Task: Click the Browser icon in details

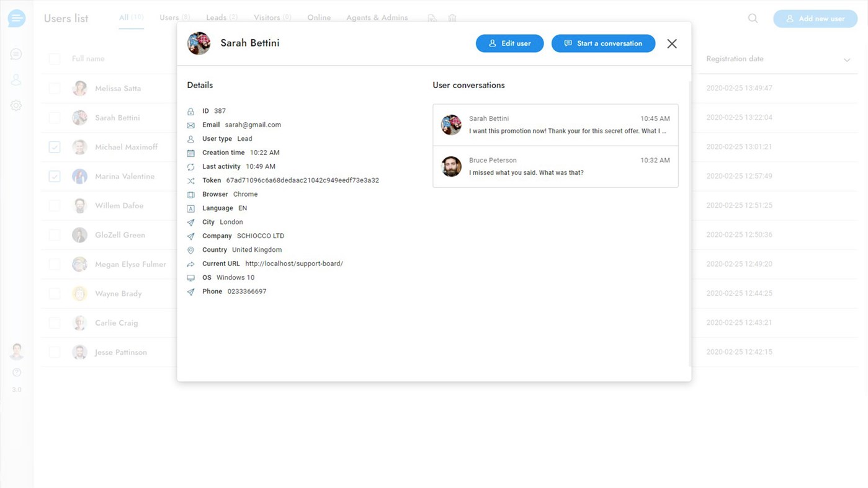Action: 190,195
